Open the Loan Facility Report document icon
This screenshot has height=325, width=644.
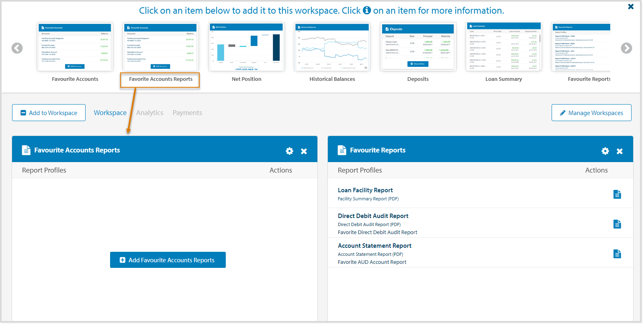(x=617, y=195)
